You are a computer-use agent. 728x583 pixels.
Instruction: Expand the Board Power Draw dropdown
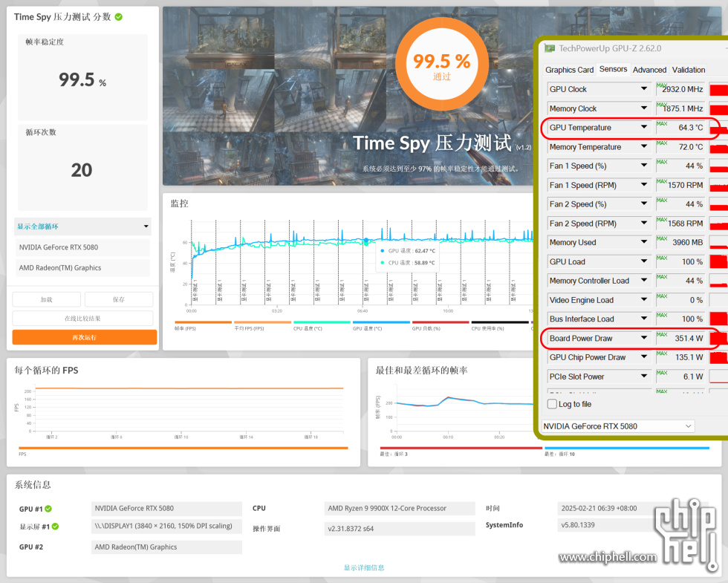click(644, 338)
